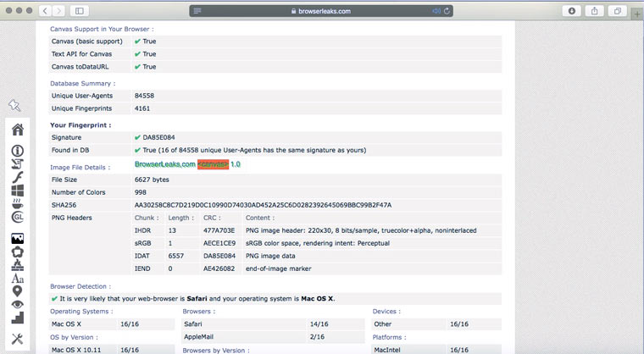Click the Home icon in the left sidebar
Screen dimensions: 644x354
click(17, 130)
